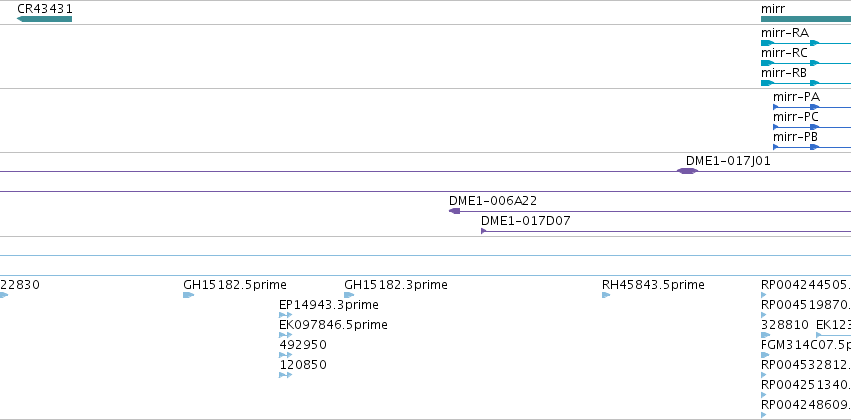The image size is (851, 420).
Task: Click the GH15182.3prime EST arrow
Action: (x=349, y=295)
